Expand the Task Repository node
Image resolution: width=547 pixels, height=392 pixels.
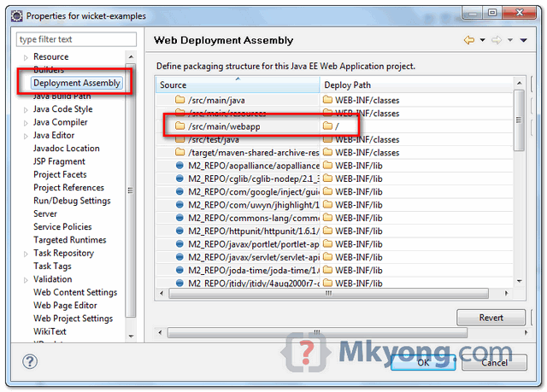pos(26,254)
